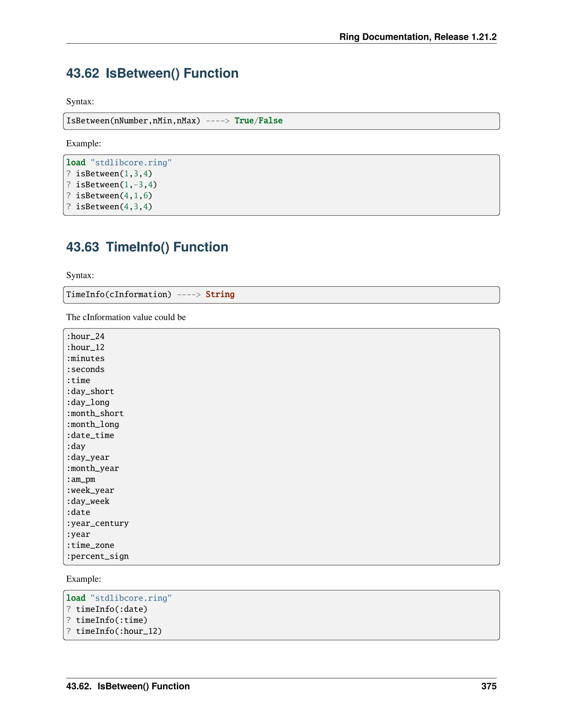Viewport: 563px width, 728px height.
Task: Click the :month_short option
Action: click(95, 413)
